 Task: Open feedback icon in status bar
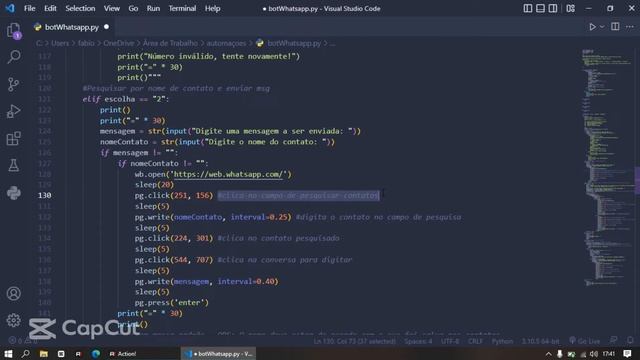[613, 340]
